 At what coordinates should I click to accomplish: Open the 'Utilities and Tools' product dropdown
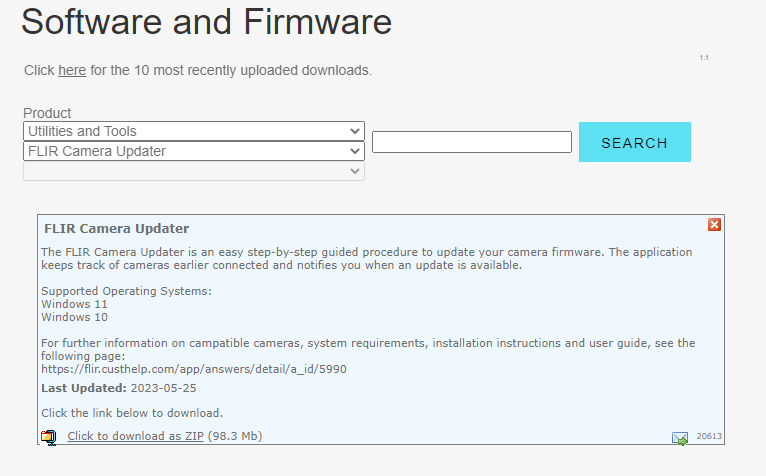(194, 131)
